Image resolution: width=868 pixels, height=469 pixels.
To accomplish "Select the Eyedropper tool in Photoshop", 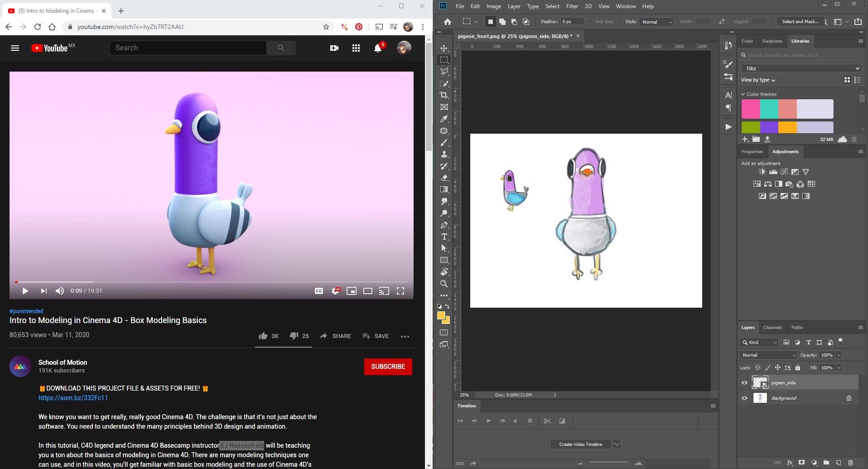I will (x=444, y=119).
